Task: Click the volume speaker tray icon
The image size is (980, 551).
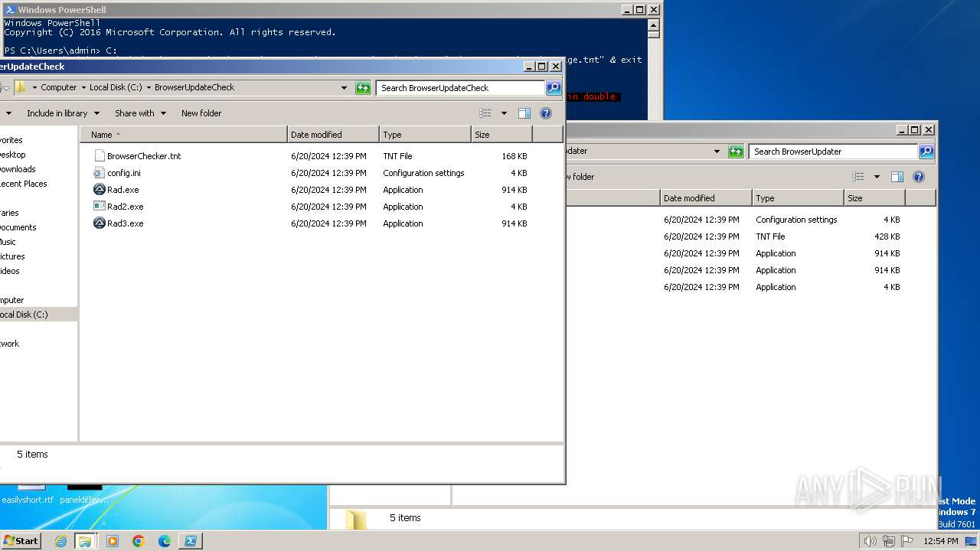Action: tap(870, 541)
